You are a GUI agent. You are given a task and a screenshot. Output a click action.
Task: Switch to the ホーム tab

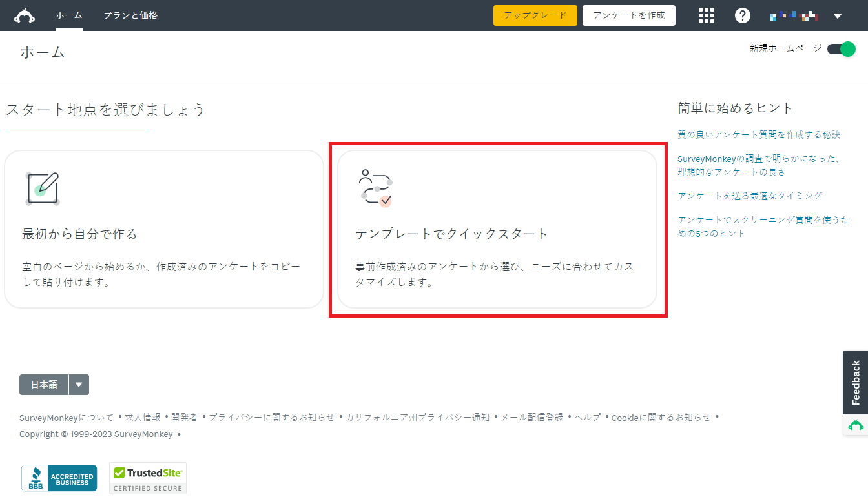coord(68,15)
